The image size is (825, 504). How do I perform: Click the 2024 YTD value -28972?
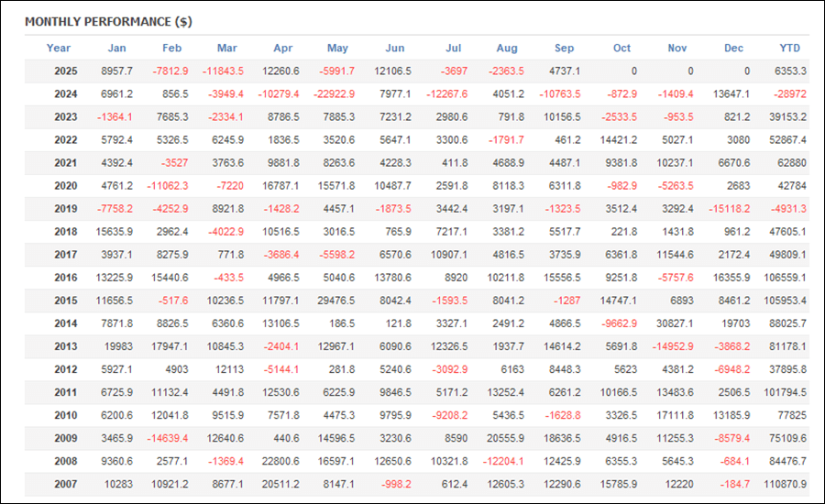click(x=789, y=93)
